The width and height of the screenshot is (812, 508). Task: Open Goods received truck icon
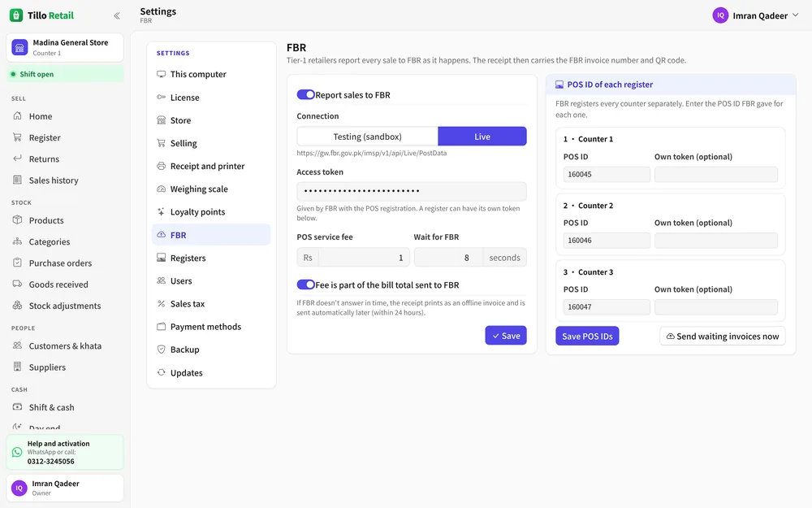click(18, 284)
